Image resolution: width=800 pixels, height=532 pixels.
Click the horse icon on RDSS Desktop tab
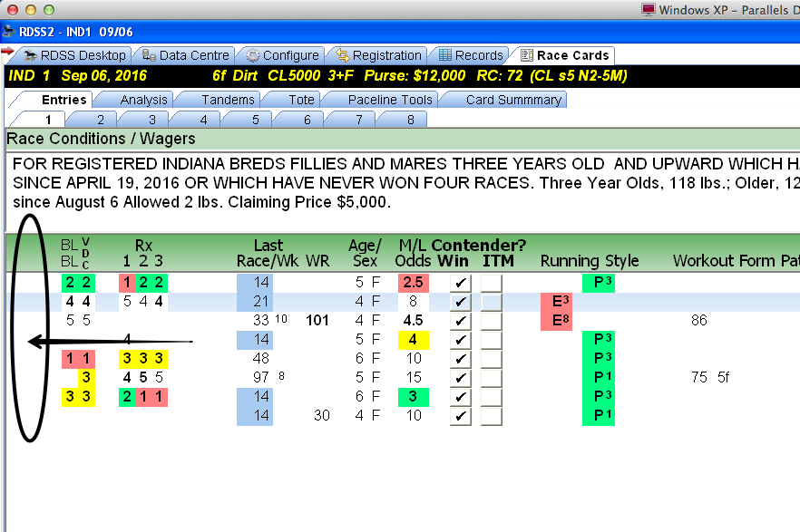click(30, 55)
